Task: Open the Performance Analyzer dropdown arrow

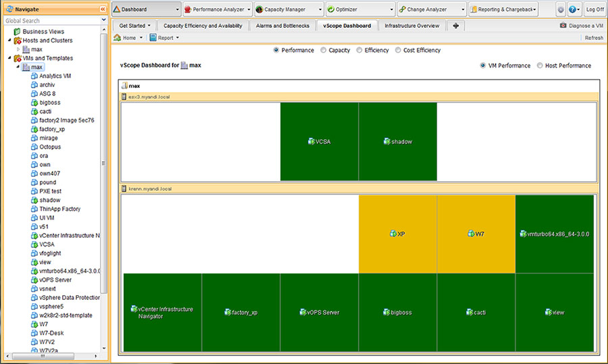Action: 249,9
